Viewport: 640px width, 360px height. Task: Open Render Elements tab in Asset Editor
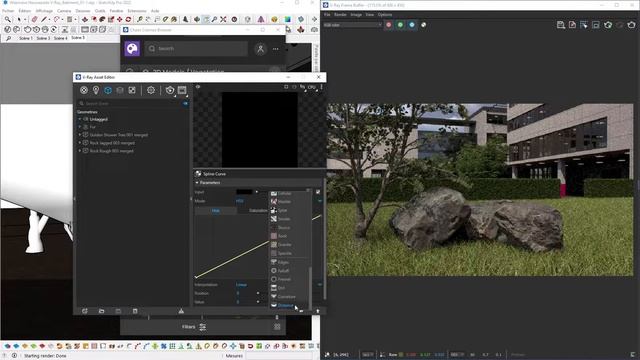coord(120,90)
